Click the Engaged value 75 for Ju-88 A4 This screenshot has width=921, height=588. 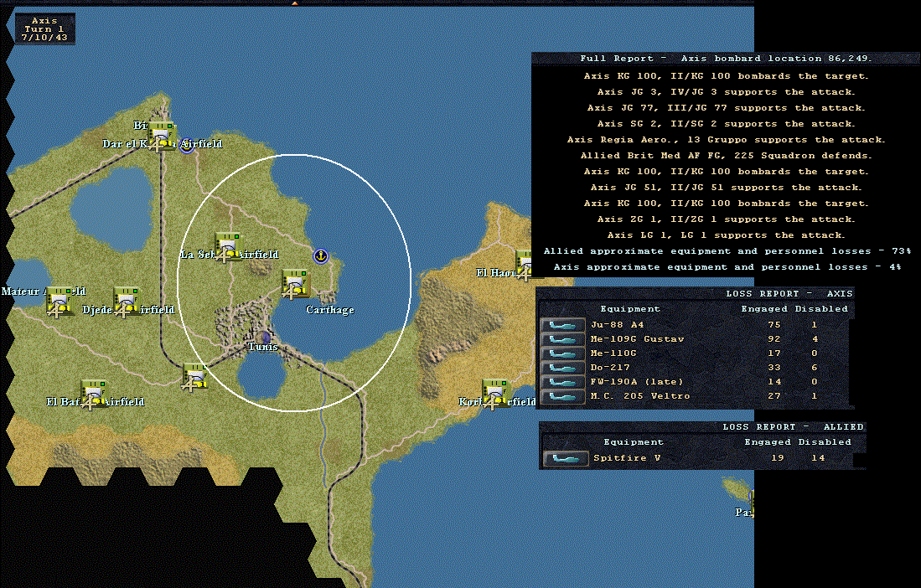coord(774,324)
